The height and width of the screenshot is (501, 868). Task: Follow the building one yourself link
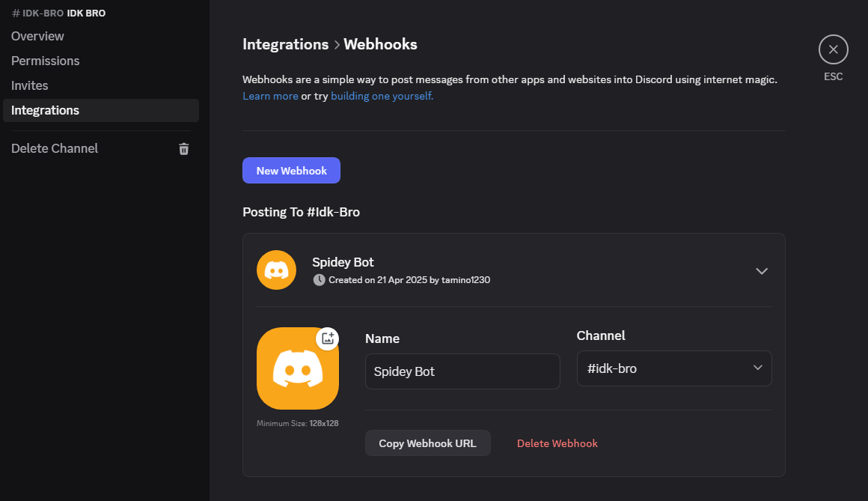(x=382, y=96)
